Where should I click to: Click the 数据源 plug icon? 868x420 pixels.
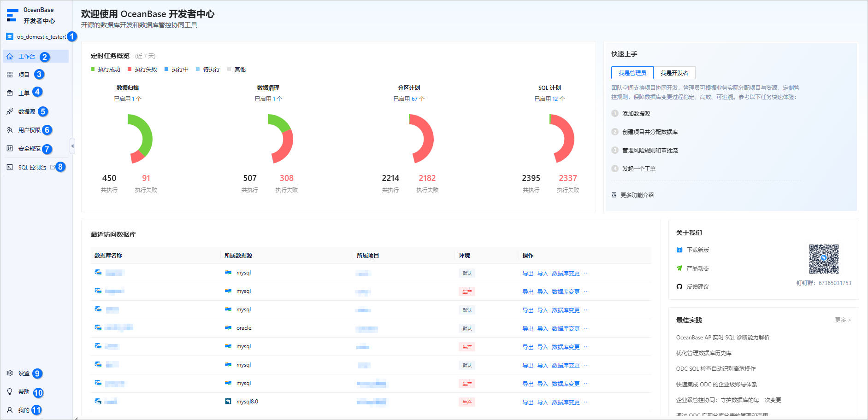point(10,111)
